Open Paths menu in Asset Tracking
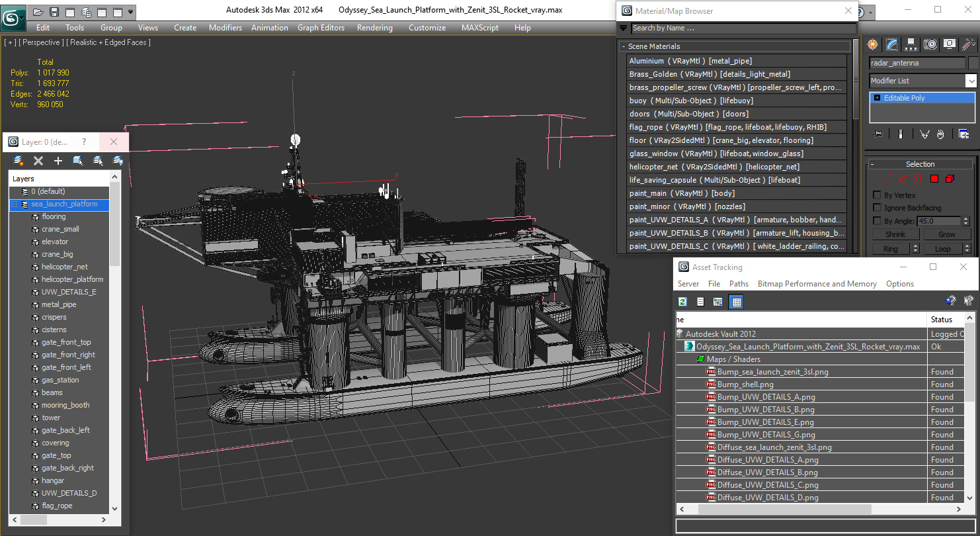Viewport: 980px width, 536px height. click(x=739, y=284)
